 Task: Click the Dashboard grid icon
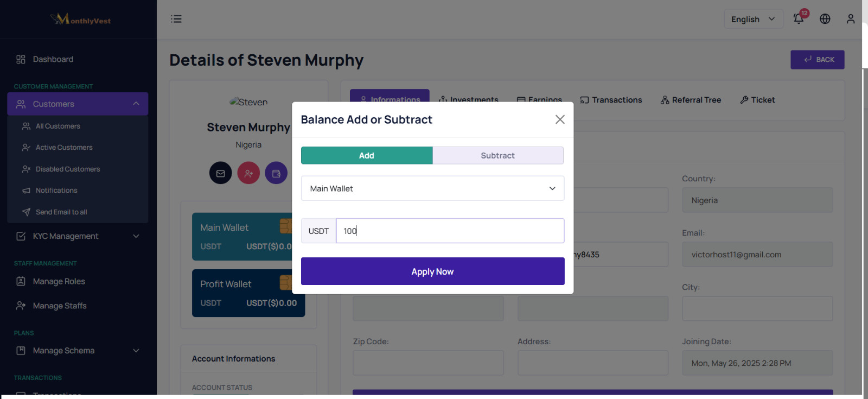(21, 59)
